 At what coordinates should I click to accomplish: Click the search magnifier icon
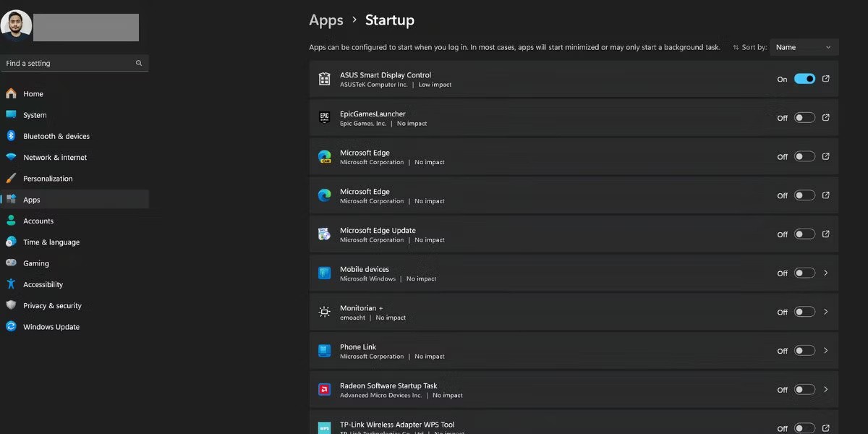click(139, 64)
